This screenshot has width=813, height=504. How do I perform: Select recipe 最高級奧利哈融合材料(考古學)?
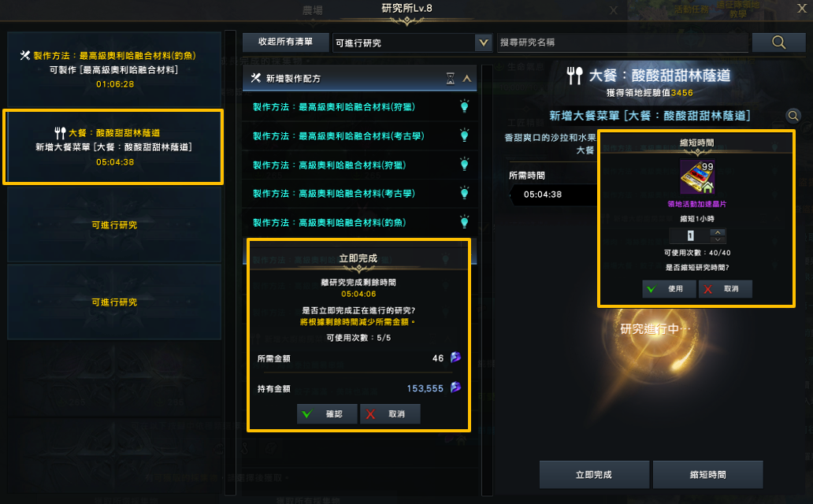tap(339, 136)
